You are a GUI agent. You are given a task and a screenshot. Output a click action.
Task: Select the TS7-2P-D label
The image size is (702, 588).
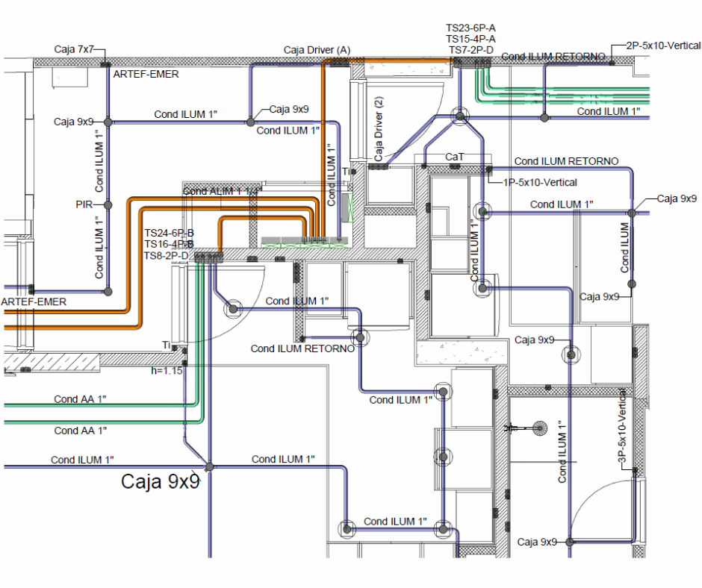tap(470, 49)
